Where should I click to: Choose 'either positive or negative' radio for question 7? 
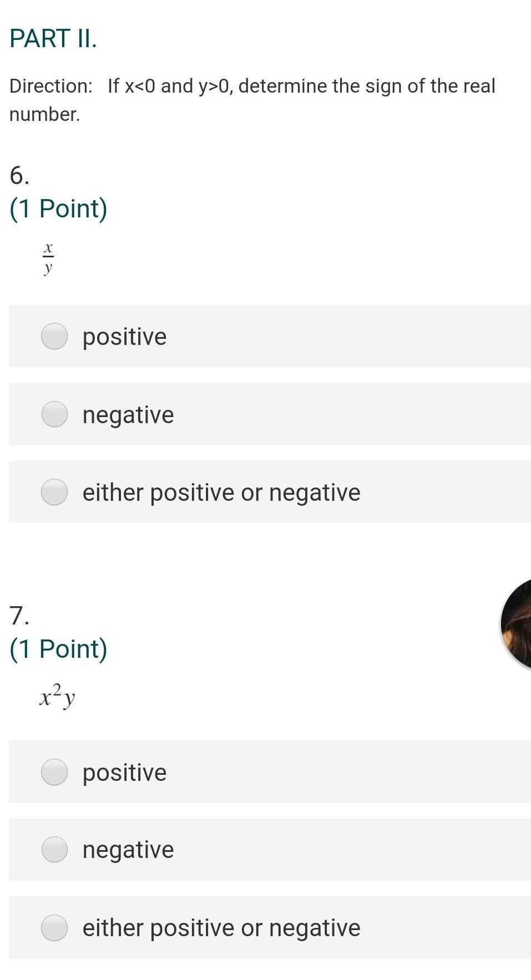(54, 928)
